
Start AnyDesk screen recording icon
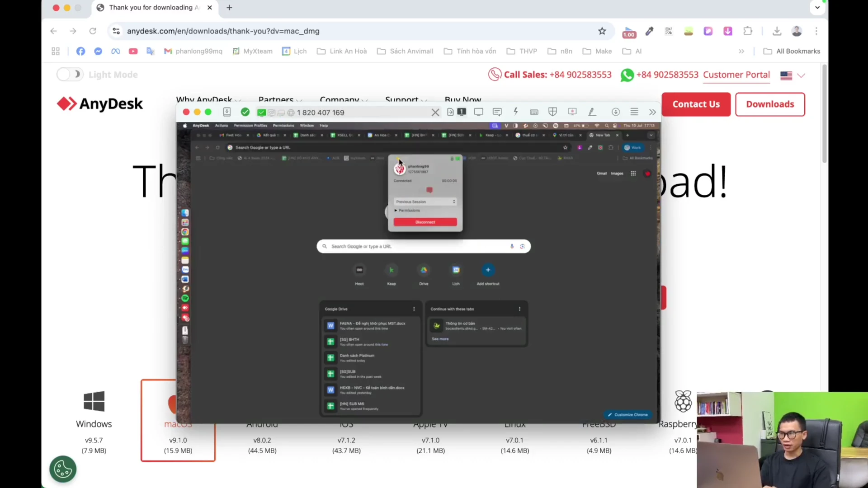pos(572,112)
